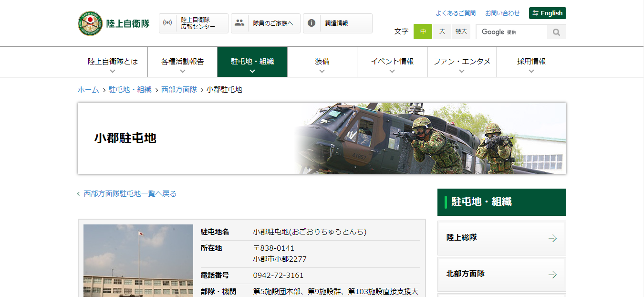Expand the 陸上自衛隊とは menu

[x=113, y=62]
